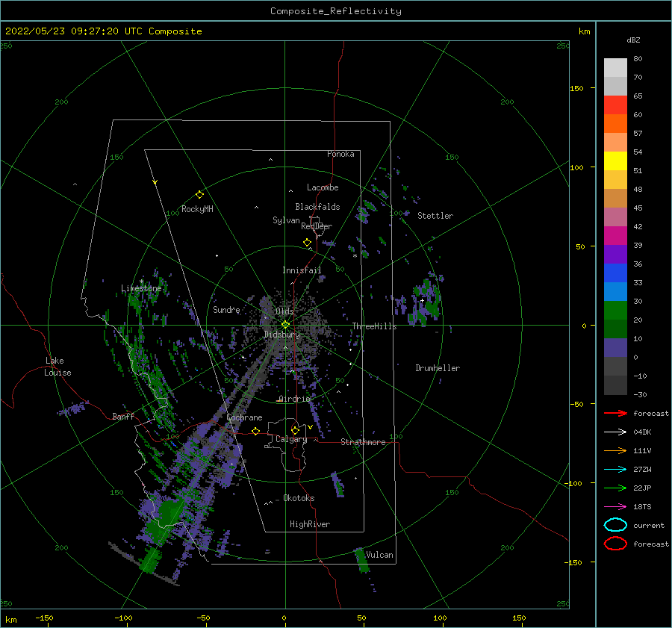Click the green echo cell south of Vulcan label
672x628 pixels.
pyautogui.click(x=361, y=561)
